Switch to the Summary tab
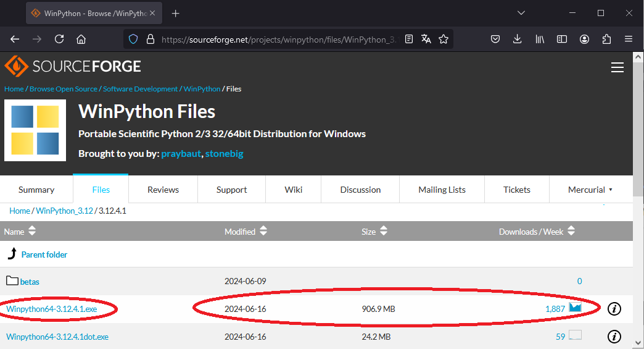Image resolution: width=644 pixels, height=349 pixels. tap(36, 190)
